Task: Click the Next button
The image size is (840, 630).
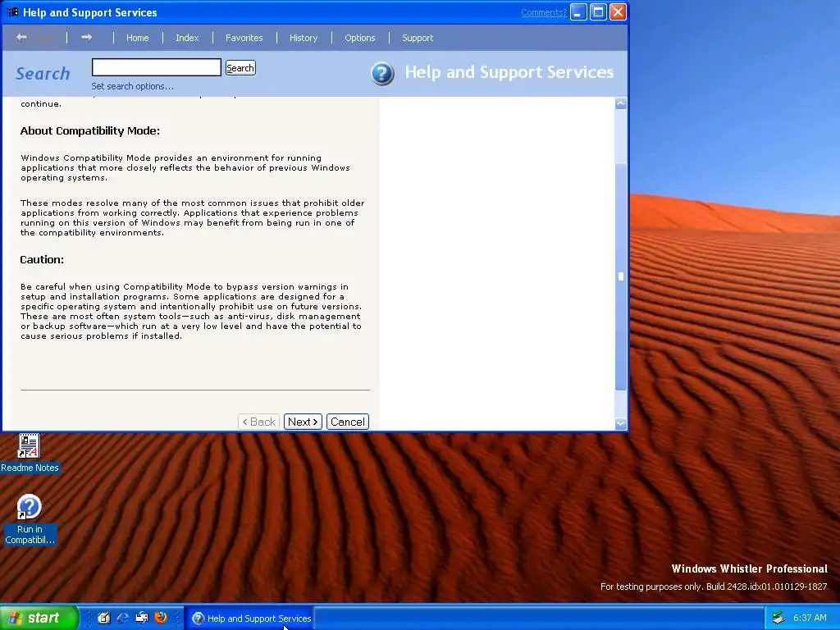Action: coord(303,422)
